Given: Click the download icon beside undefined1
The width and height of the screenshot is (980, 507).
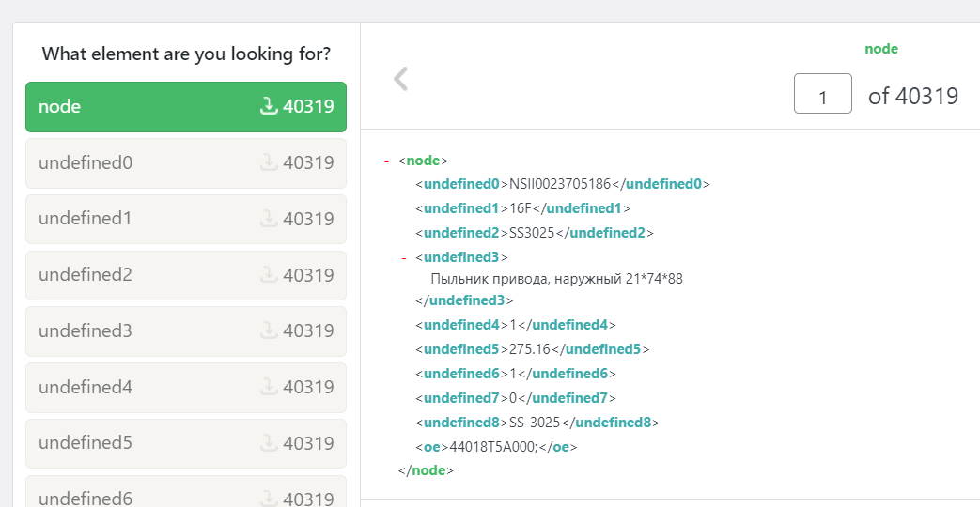Looking at the screenshot, I should coord(269,219).
